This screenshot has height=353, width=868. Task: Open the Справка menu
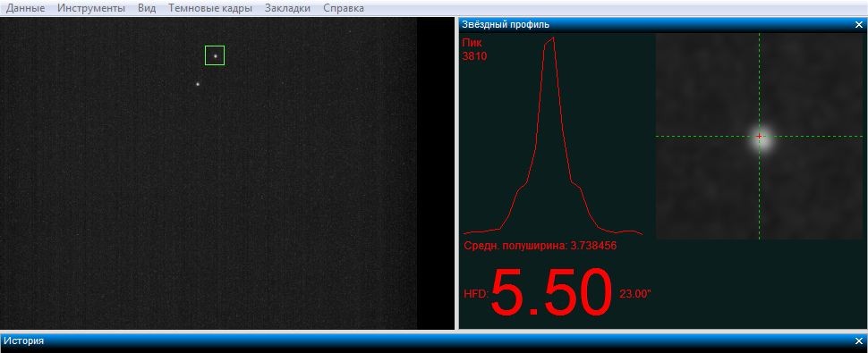tap(344, 8)
